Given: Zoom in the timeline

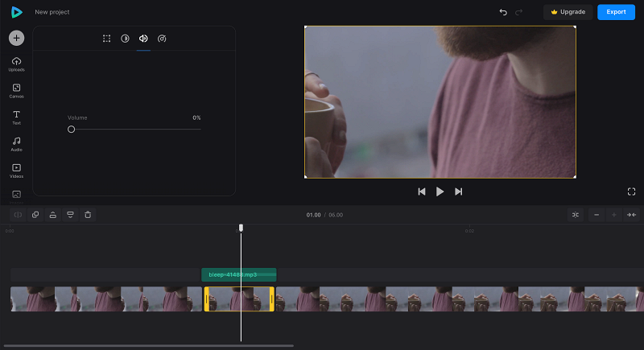Looking at the screenshot, I should pyautogui.click(x=614, y=215).
